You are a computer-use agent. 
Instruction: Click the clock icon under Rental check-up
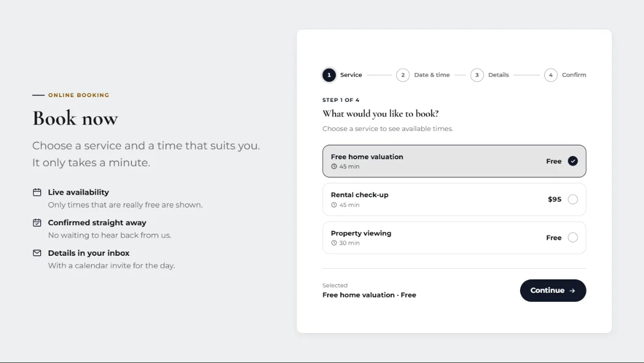[x=334, y=205]
